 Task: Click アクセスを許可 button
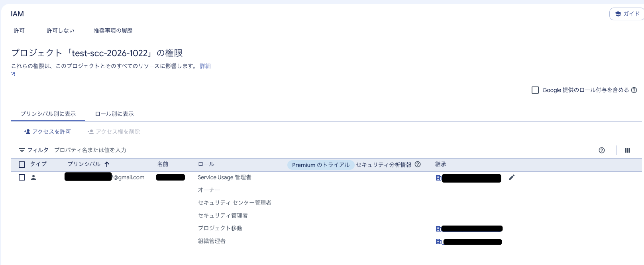click(47, 132)
